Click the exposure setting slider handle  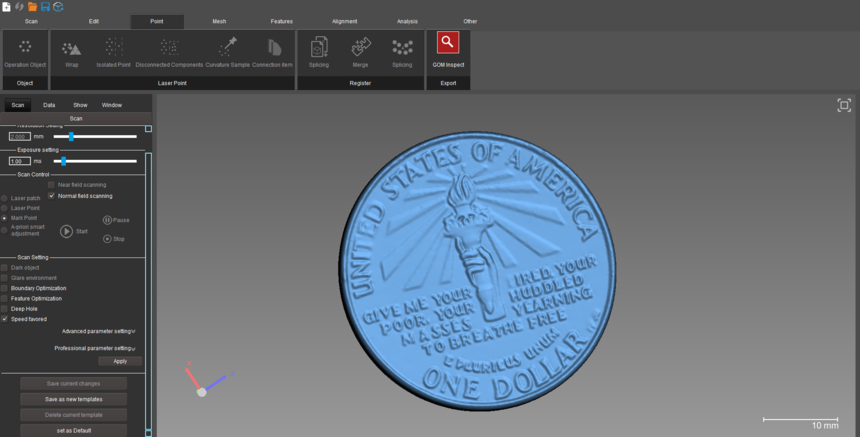64,161
